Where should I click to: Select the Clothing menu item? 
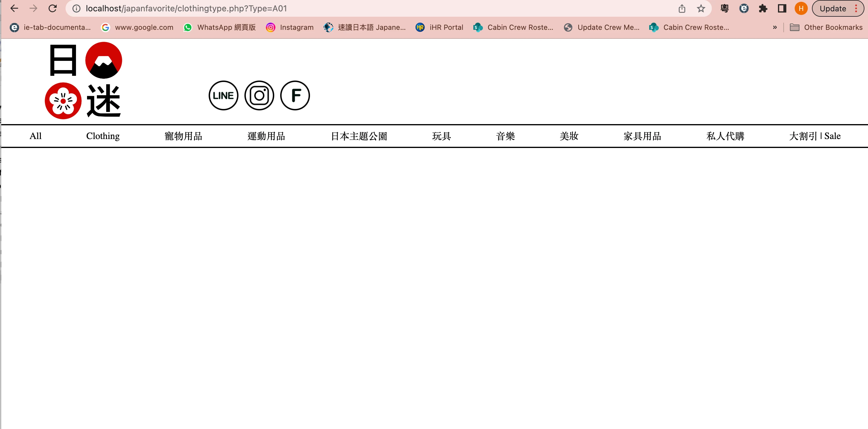(x=103, y=136)
